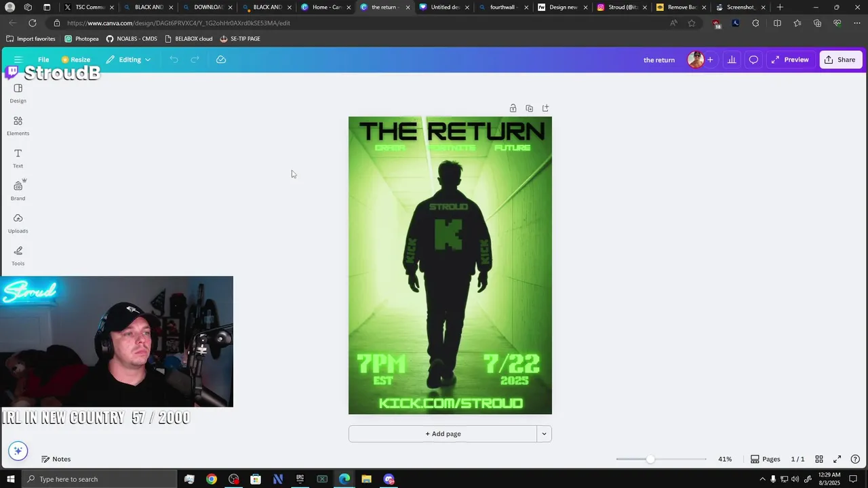The image size is (868, 488).
Task: Click the design title 'the return'
Action: tap(658, 60)
